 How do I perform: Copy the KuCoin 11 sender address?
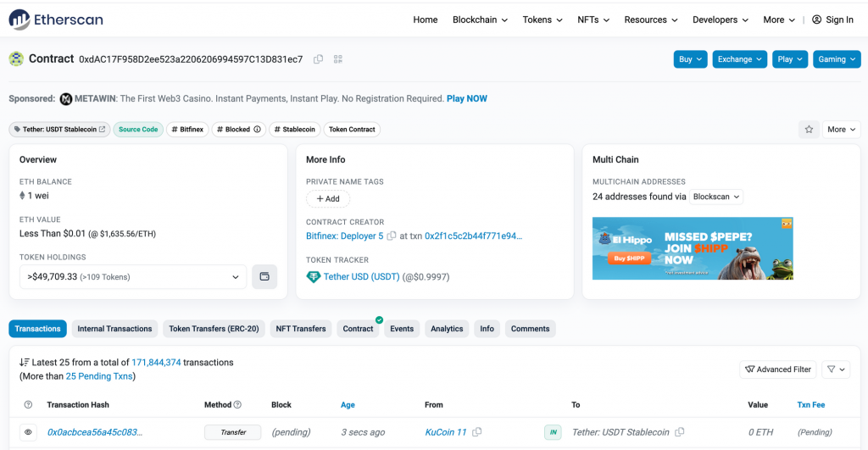[x=477, y=431]
